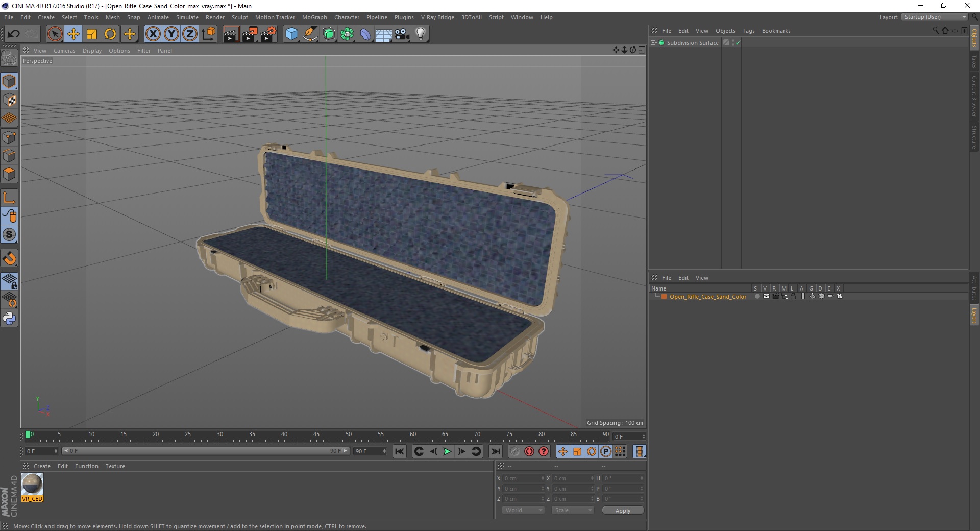Toggle Subdivision Surface enabled checkmark
The height and width of the screenshot is (531, 980).
pos(738,43)
